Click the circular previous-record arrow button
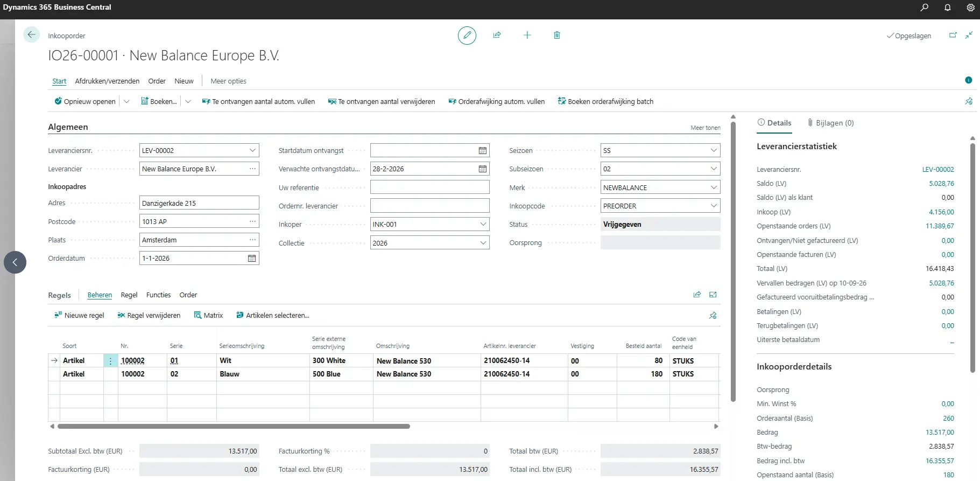 pyautogui.click(x=15, y=262)
